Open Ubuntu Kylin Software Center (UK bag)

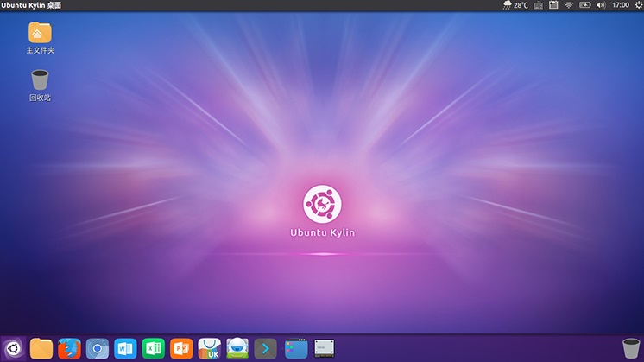[x=209, y=348]
